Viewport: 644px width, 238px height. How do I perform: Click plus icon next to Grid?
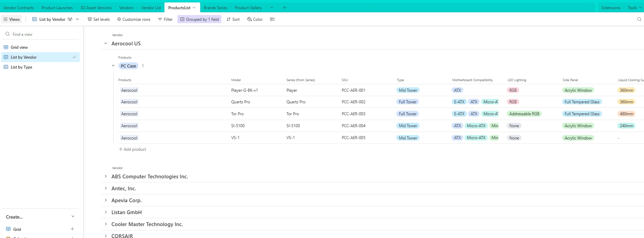tap(72, 229)
